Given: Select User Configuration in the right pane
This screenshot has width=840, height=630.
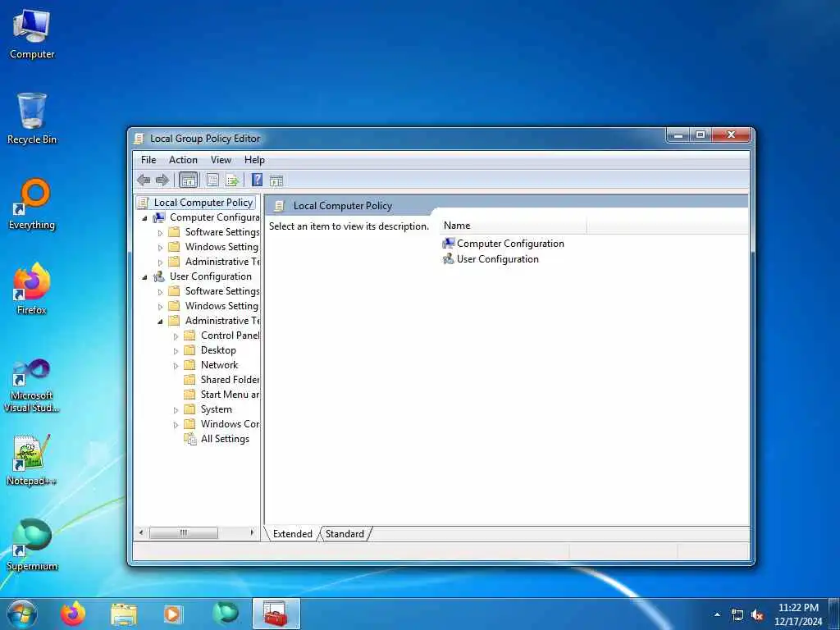Looking at the screenshot, I should tap(491, 258).
